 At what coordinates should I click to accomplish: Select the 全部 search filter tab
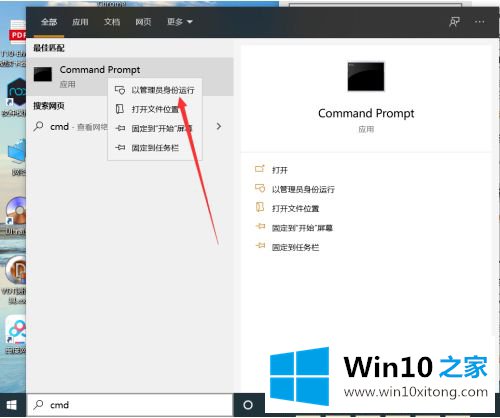(49, 22)
